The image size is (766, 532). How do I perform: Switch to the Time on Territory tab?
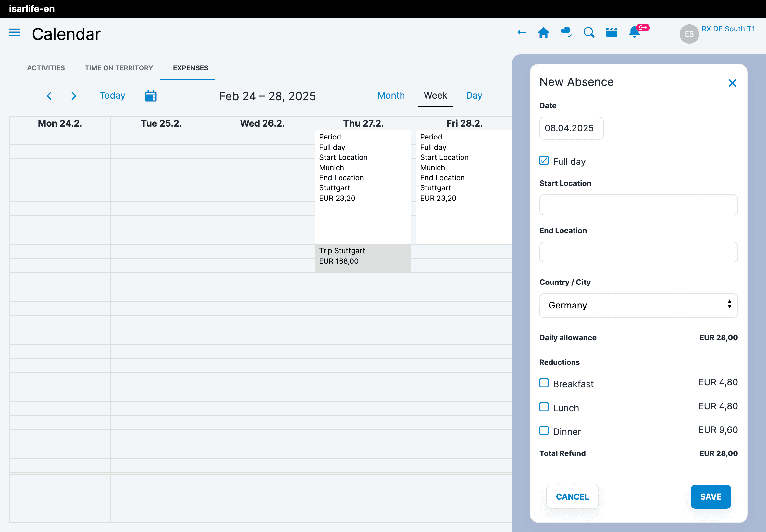(119, 68)
